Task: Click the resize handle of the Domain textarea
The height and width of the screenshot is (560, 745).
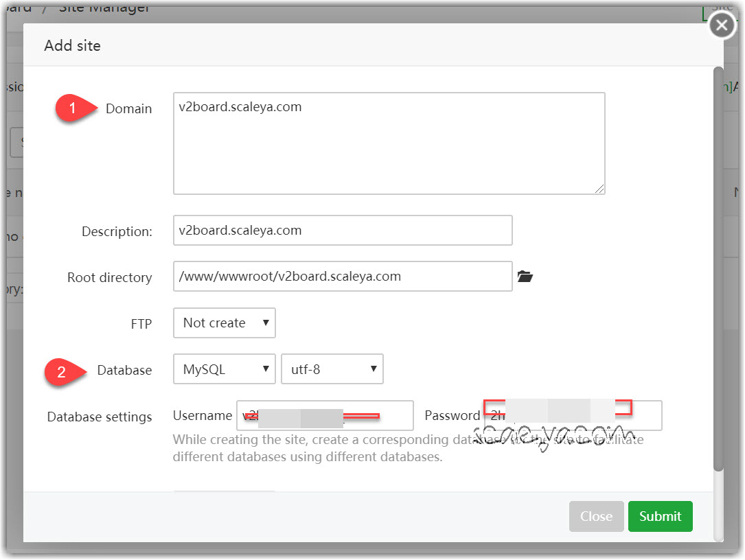Action: (x=599, y=189)
